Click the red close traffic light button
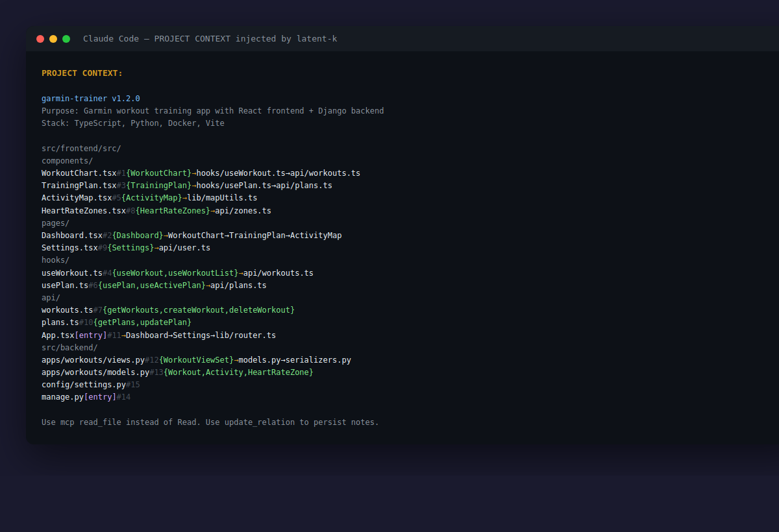Image resolution: width=779 pixels, height=532 pixels. pos(40,38)
